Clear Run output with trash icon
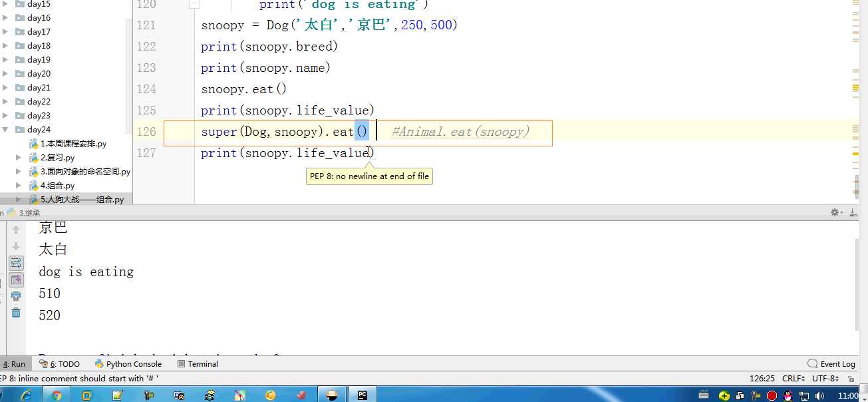 [x=16, y=313]
